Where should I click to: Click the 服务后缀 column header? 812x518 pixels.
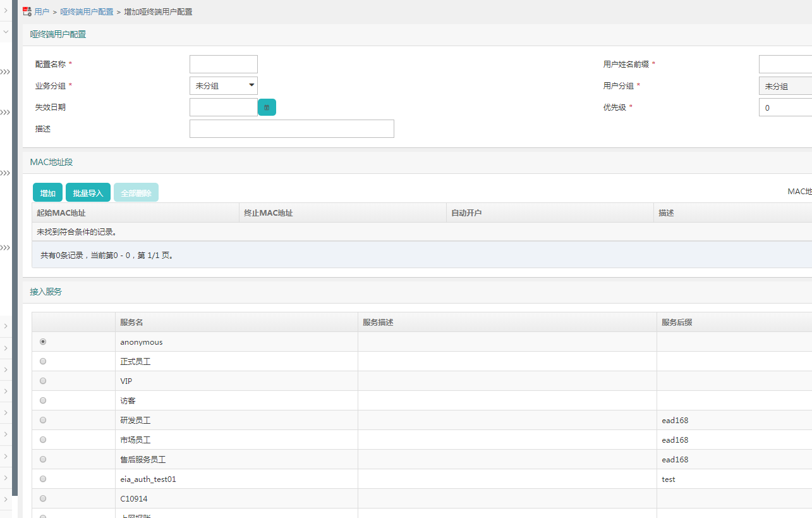(x=734, y=322)
